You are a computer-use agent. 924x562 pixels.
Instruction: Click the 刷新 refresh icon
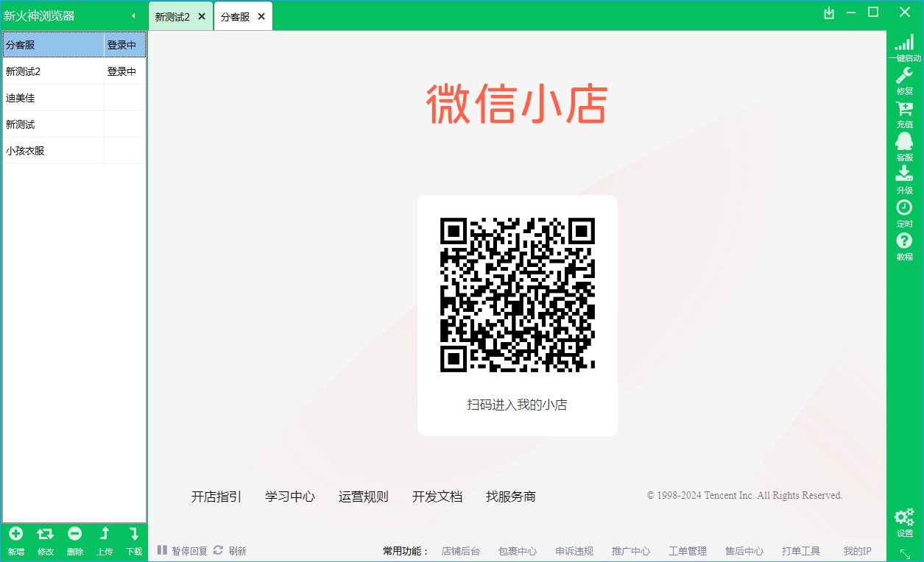[218, 550]
